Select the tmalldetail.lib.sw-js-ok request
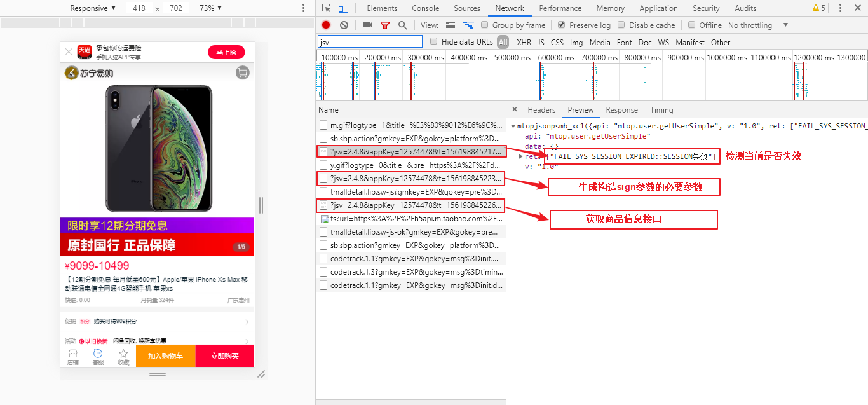Image resolution: width=868 pixels, height=405 pixels. click(411, 231)
